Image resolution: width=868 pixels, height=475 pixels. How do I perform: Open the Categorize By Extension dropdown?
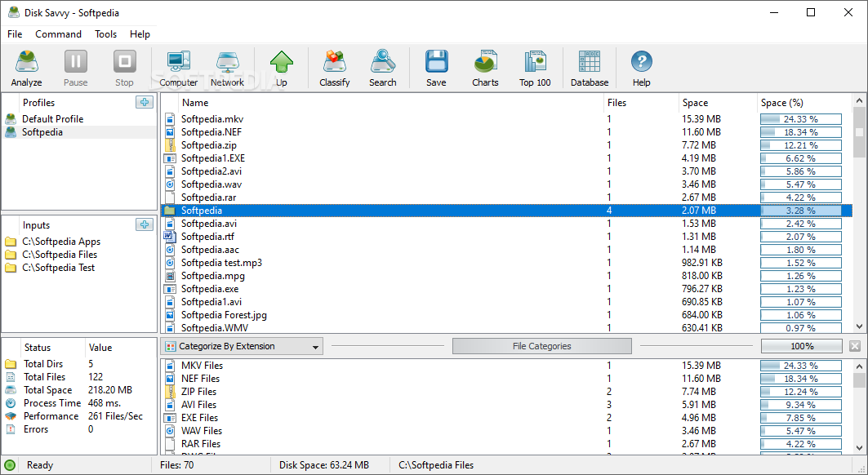click(242, 347)
